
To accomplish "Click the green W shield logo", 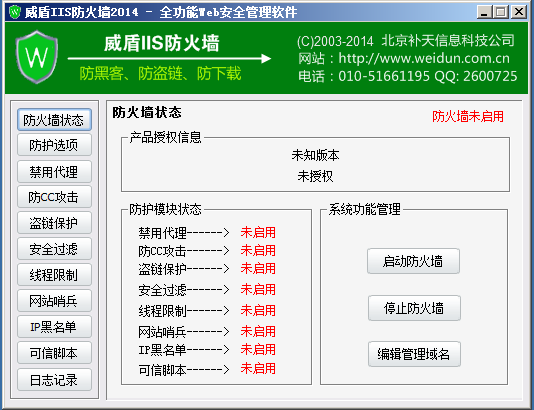I will 36,57.
